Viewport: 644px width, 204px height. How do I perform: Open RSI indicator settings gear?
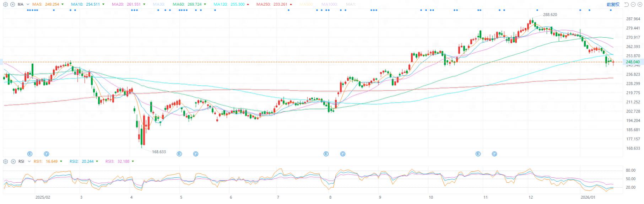click(5, 161)
